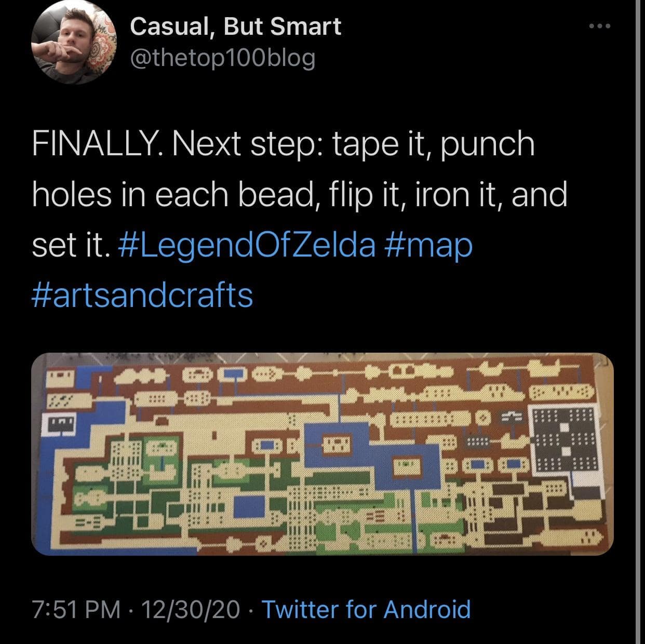Open the #LegendOfZelda hashtag

point(248,245)
